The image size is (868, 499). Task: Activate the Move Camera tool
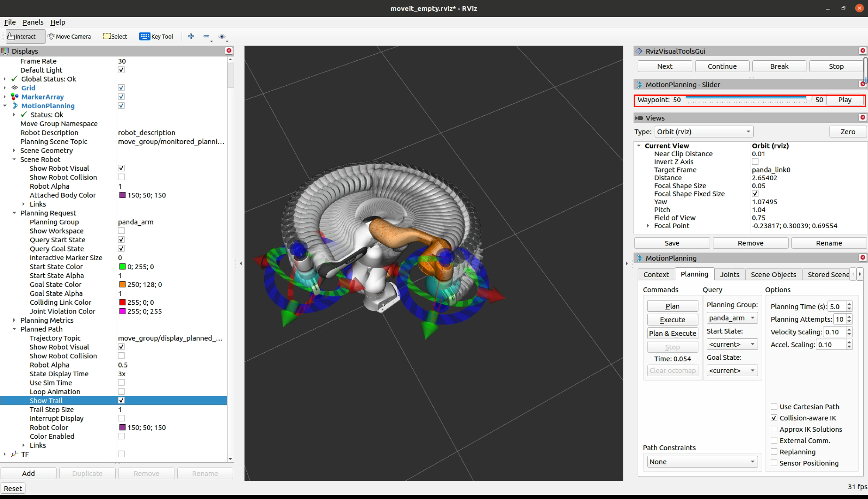coord(69,36)
